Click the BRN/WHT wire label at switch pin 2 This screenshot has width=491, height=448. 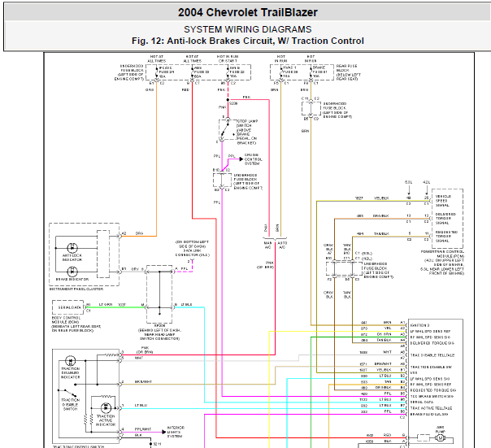(143, 381)
